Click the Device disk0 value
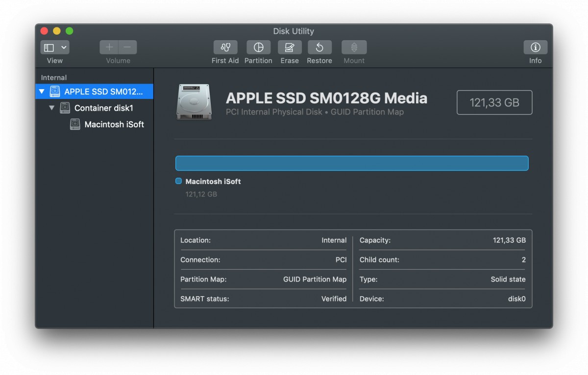Image resolution: width=588 pixels, height=375 pixels. pos(517,299)
